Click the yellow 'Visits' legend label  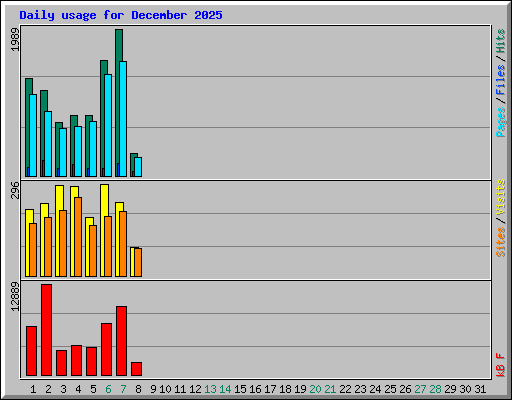coord(501,197)
